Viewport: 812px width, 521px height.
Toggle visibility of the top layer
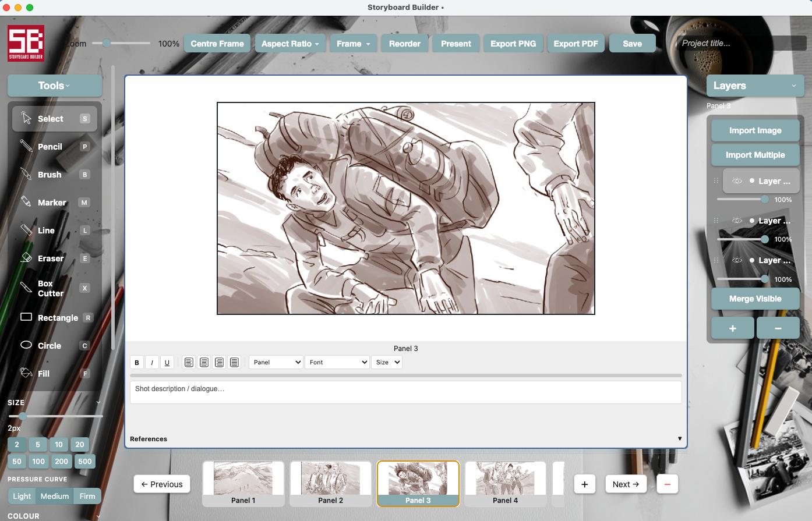[737, 180]
